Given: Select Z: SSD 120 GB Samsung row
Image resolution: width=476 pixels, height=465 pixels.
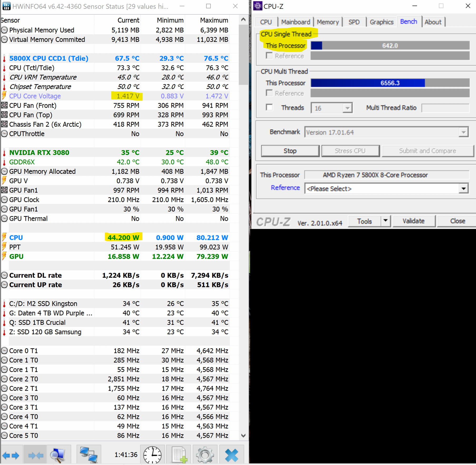Looking at the screenshot, I should 45,332.
